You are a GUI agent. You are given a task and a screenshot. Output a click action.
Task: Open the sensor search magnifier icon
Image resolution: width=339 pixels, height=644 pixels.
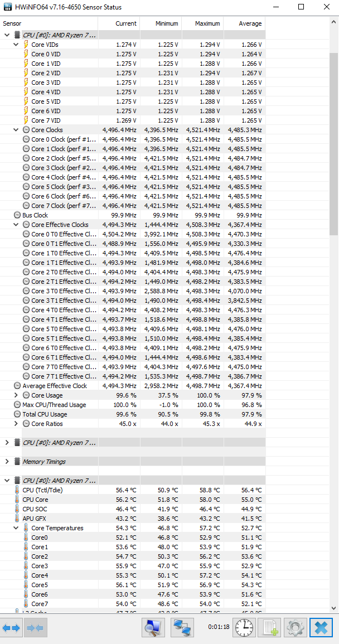pos(152,628)
